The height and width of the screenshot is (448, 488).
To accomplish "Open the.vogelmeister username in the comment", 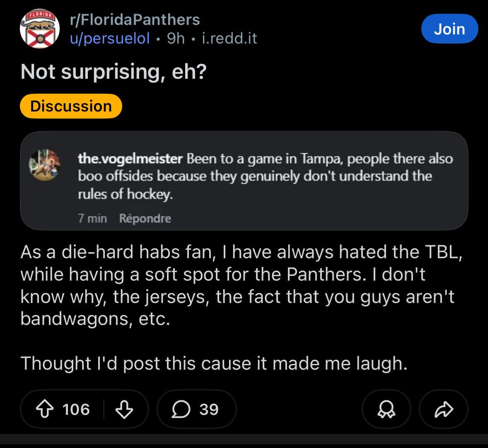I will [130, 158].
